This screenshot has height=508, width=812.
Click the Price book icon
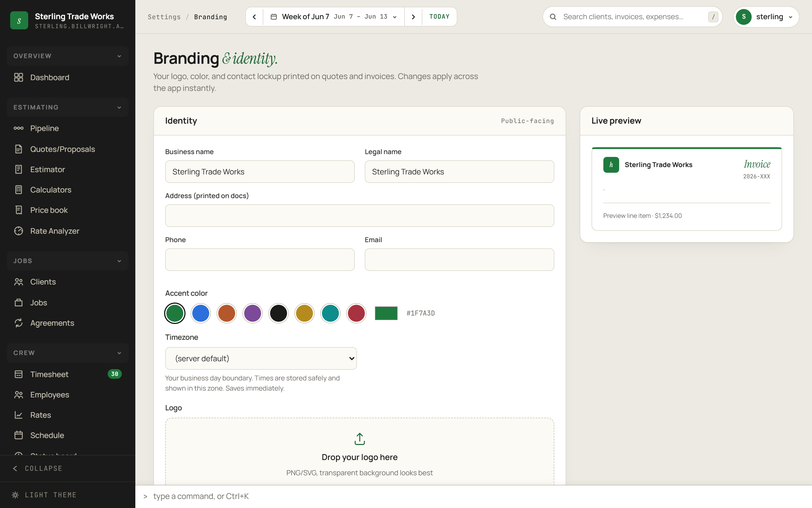tap(18, 210)
